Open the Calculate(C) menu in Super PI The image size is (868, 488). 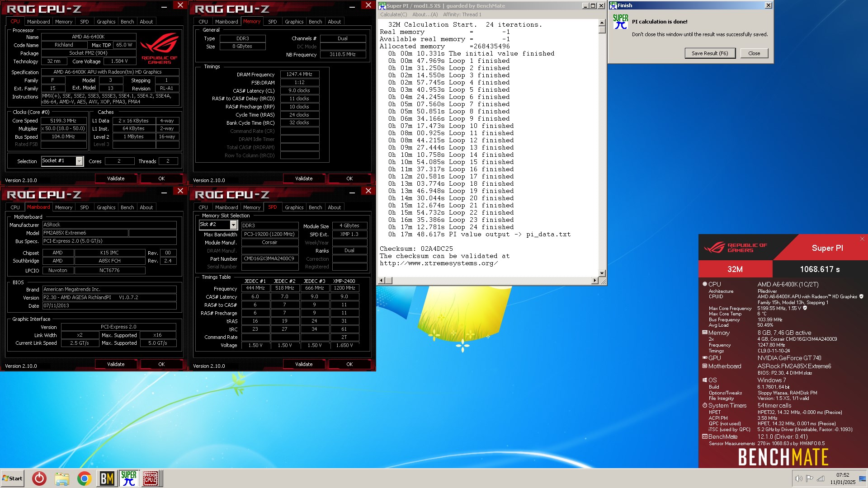point(393,14)
